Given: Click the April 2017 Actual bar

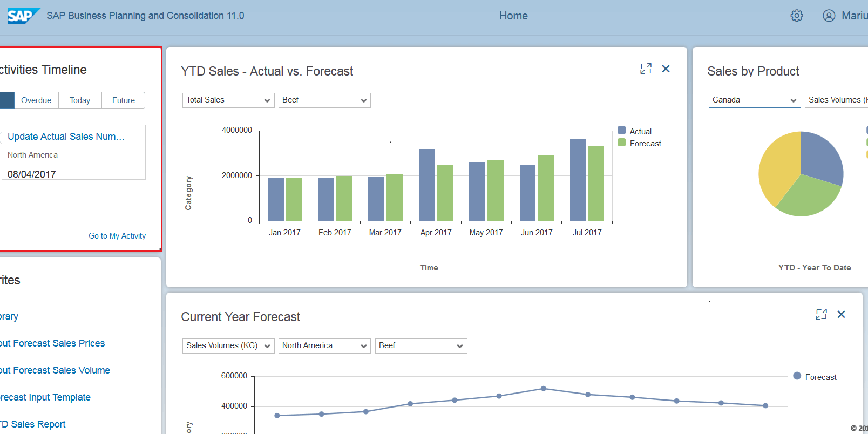Looking at the screenshot, I should coord(426,185).
